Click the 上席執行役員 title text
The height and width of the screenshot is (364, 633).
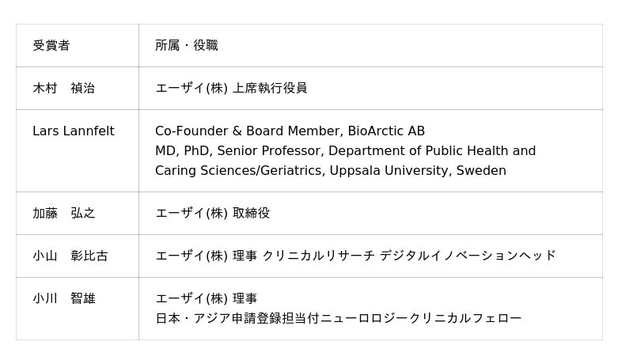pyautogui.click(x=270, y=89)
